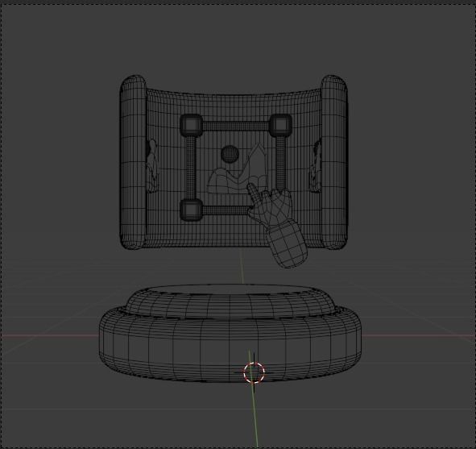This screenshot has width=476, height=449.
Task: Select the sphere inside the picture frame
Action: point(230,154)
